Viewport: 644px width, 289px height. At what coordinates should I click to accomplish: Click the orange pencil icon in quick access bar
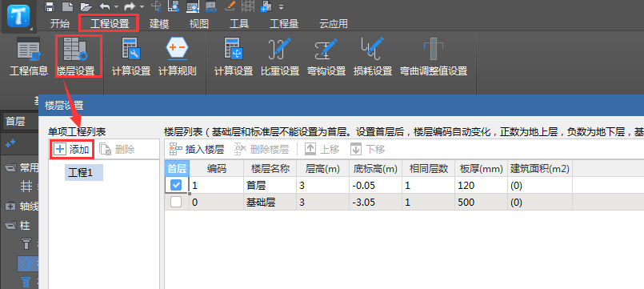coord(230,6)
